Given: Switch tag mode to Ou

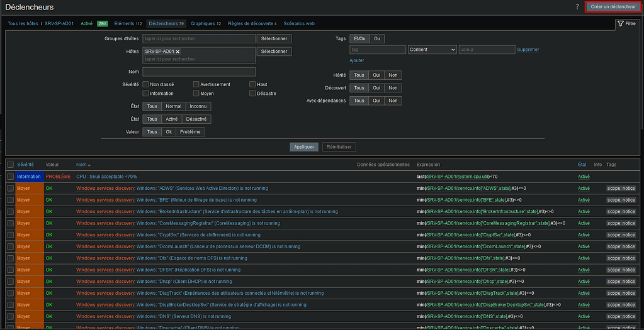Looking at the screenshot, I should coord(377,39).
